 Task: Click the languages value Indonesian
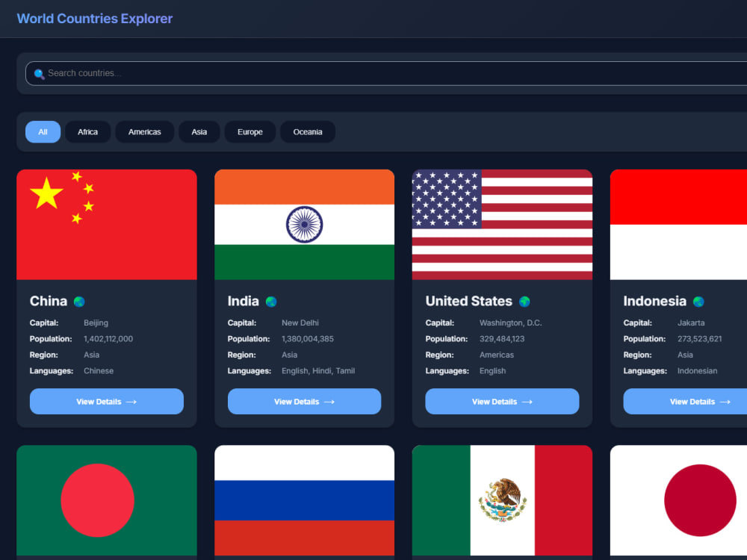pyautogui.click(x=697, y=371)
